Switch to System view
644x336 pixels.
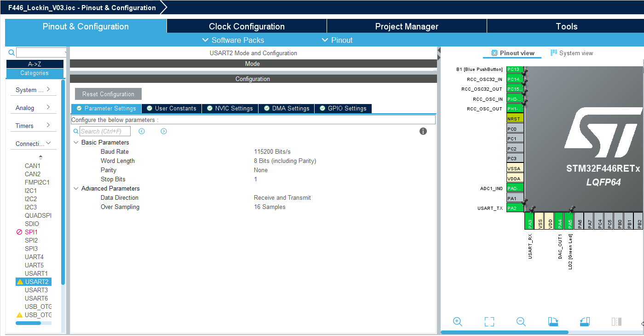[x=572, y=53]
